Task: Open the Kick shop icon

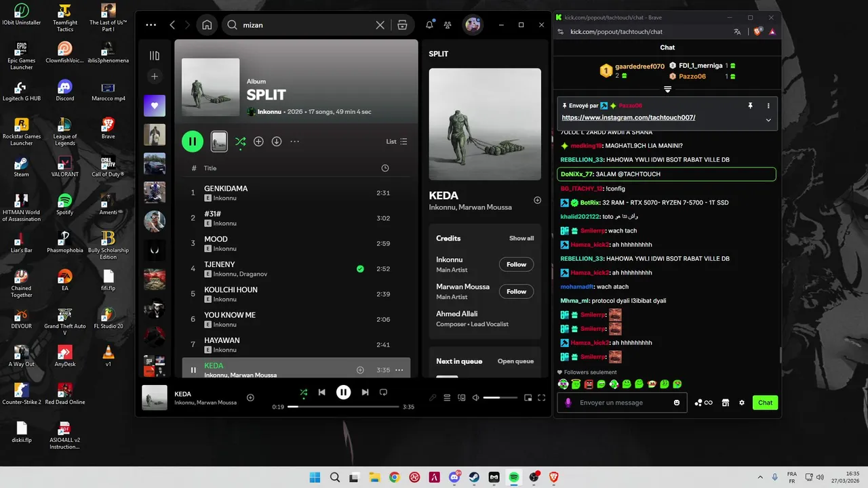Action: point(725,403)
